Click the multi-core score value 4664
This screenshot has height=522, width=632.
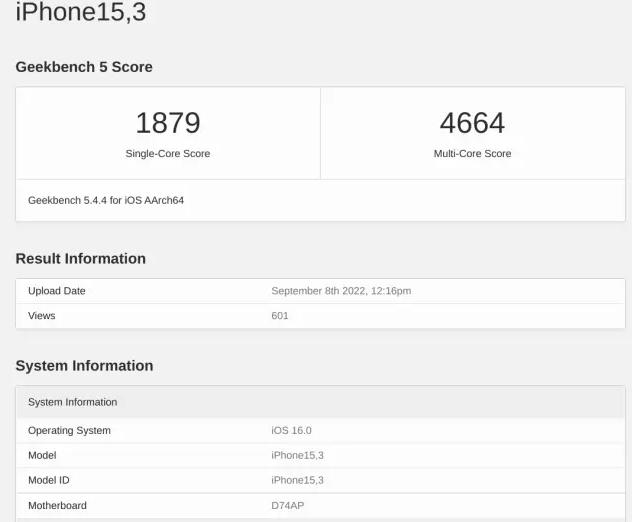pyautogui.click(x=472, y=123)
